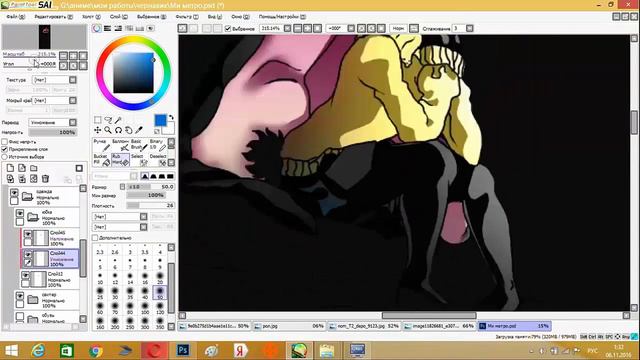Viewport: 640px width, 360px height.
Task: Select the 50 brush size preset
Action: coord(160,293)
